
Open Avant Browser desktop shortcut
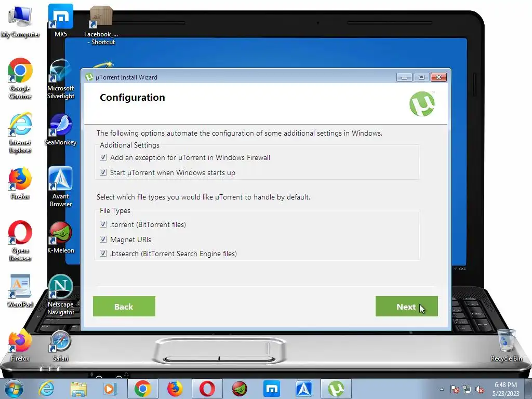(x=61, y=187)
